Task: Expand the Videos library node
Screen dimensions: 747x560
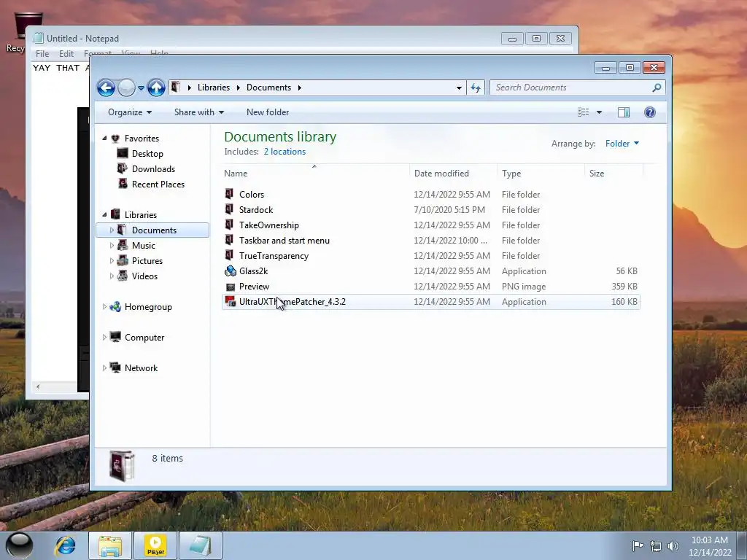Action: click(x=112, y=276)
